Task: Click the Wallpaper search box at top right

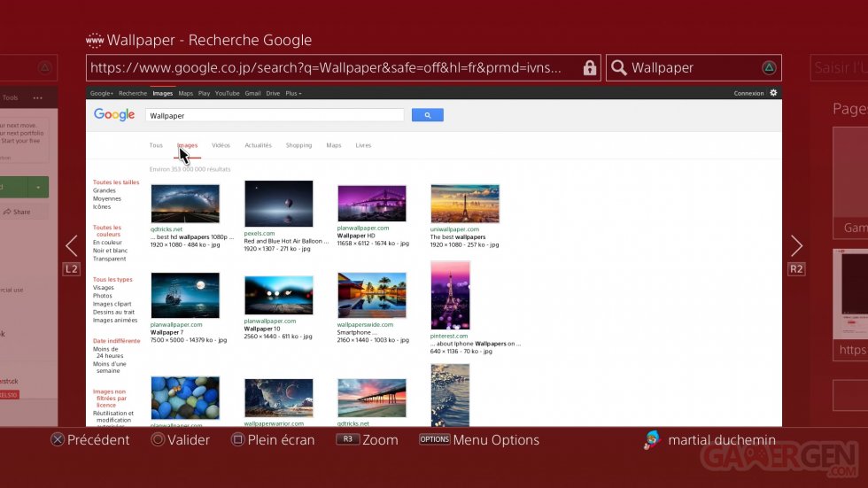Action: [x=694, y=67]
